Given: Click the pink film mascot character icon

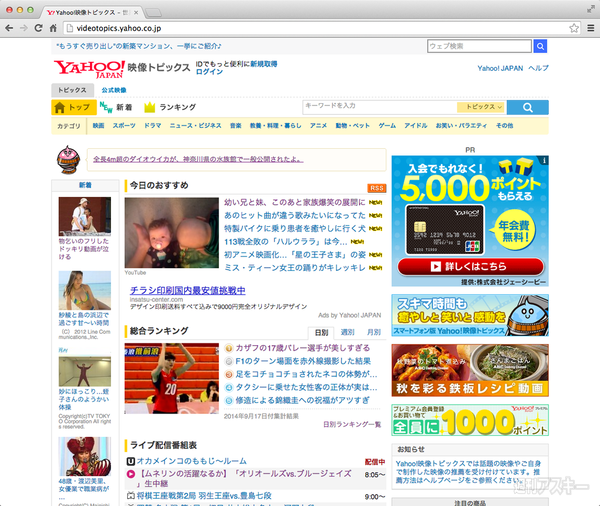Looking at the screenshot, I should pos(68,160).
